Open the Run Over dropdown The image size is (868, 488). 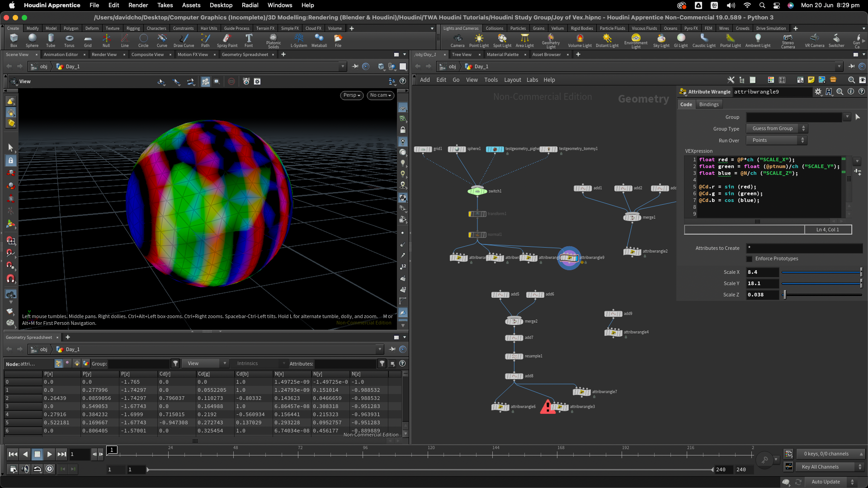[776, 141]
